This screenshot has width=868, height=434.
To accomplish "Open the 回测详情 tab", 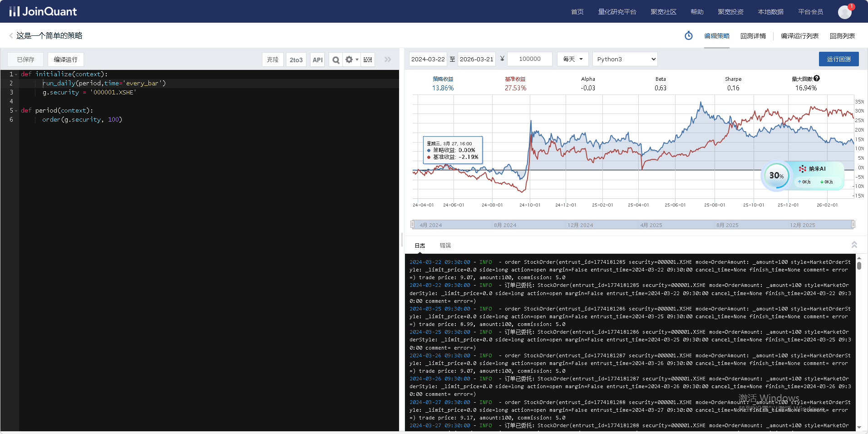I will coord(753,36).
